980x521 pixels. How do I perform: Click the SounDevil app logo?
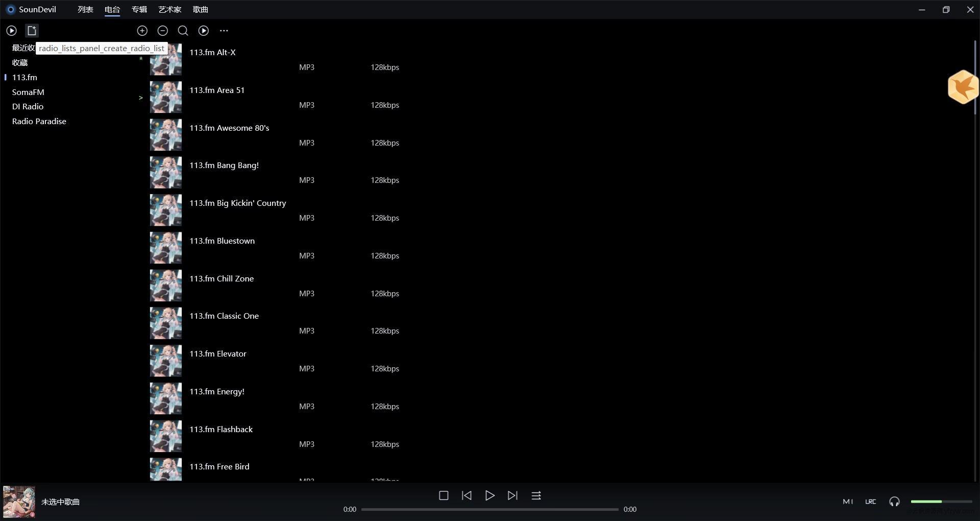[x=10, y=9]
